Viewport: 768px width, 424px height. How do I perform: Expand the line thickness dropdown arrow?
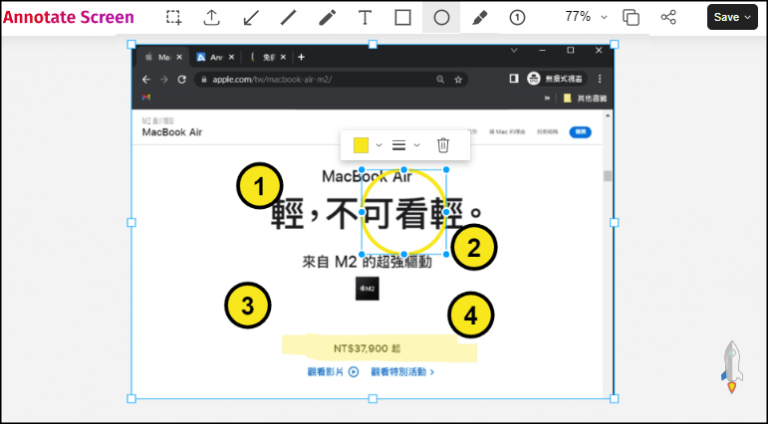[x=417, y=145]
